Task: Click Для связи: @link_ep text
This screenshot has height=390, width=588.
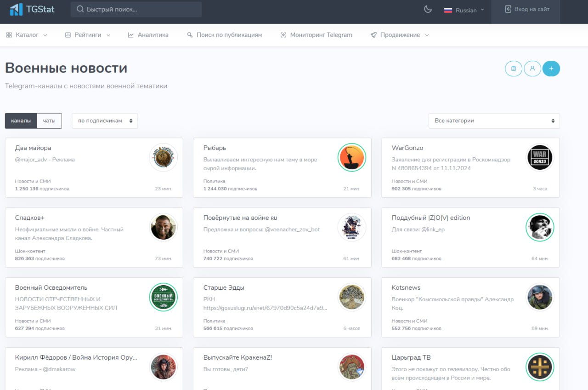Action: coord(418,230)
